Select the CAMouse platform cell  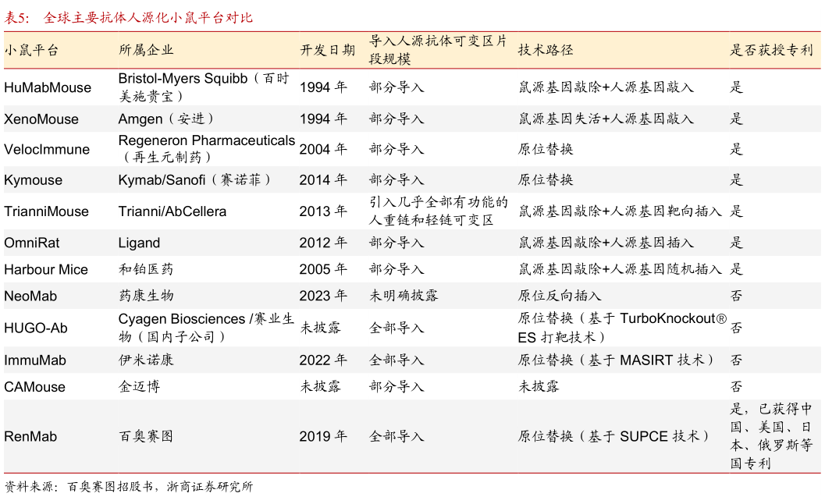pyautogui.click(x=34, y=387)
